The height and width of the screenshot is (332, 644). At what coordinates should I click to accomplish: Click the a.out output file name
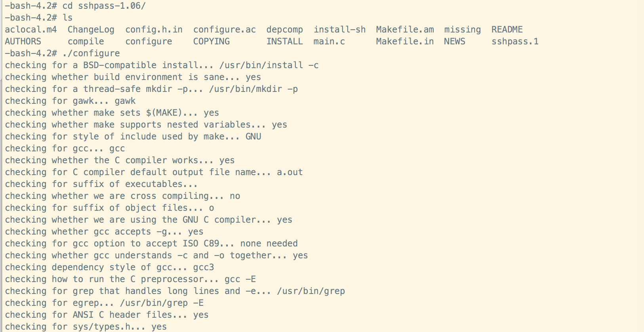click(x=290, y=172)
